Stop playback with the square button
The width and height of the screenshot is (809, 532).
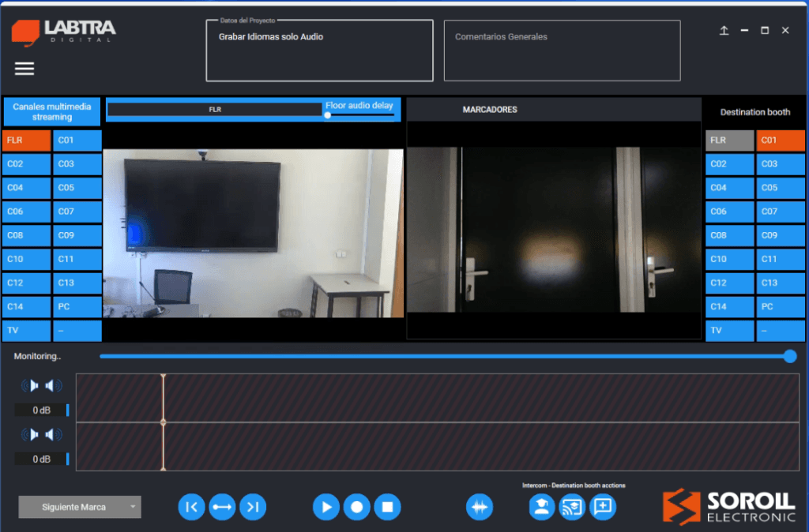(386, 507)
